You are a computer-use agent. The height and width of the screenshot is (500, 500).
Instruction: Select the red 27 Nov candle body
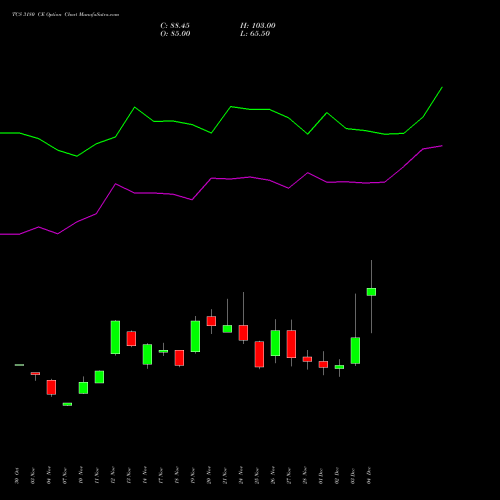coord(291,344)
